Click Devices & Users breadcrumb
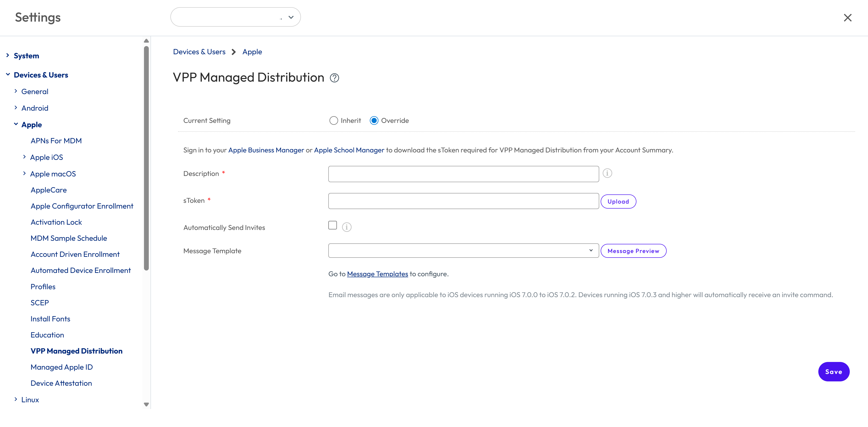Screen dimensions: 868x427 199,52
